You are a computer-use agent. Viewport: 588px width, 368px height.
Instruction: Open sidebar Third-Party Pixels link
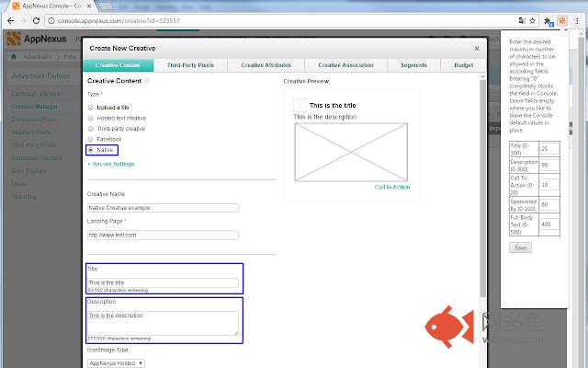pyautogui.click(x=33, y=145)
